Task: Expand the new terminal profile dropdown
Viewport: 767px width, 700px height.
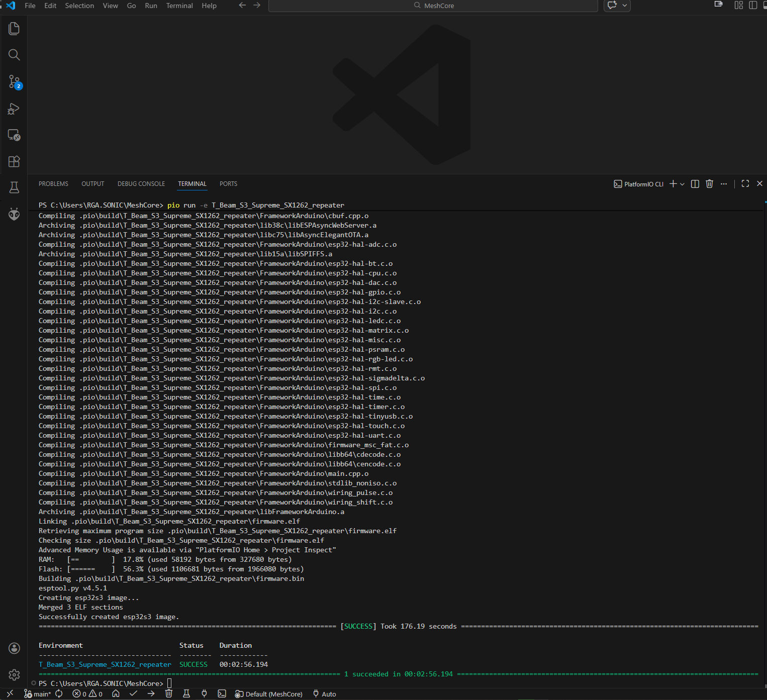Action: 682,184
